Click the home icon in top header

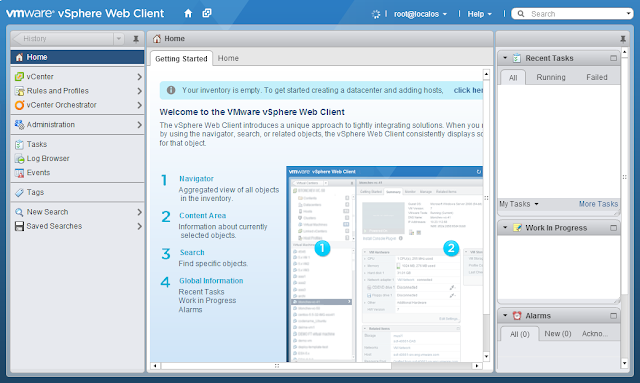188,13
